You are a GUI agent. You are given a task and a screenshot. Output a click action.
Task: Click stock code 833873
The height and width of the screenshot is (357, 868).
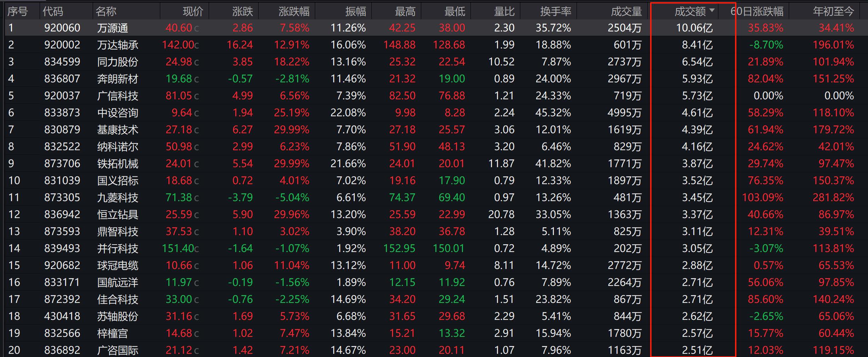click(62, 113)
